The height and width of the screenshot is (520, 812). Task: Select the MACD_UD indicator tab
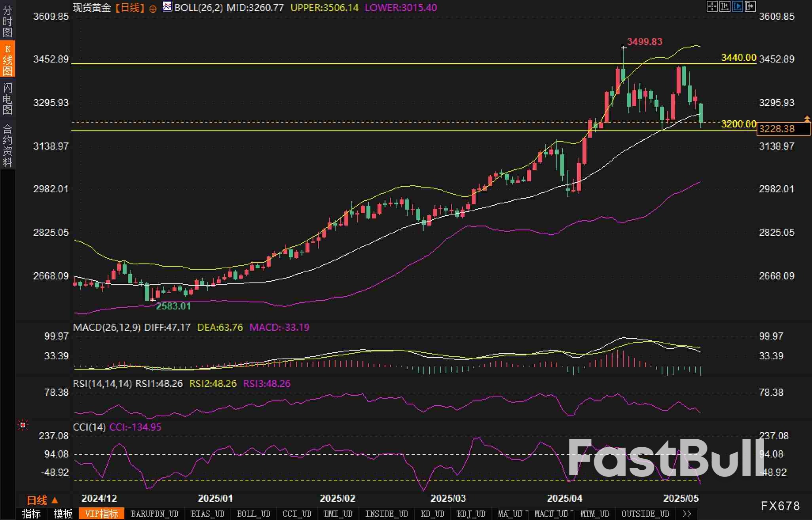(x=551, y=514)
